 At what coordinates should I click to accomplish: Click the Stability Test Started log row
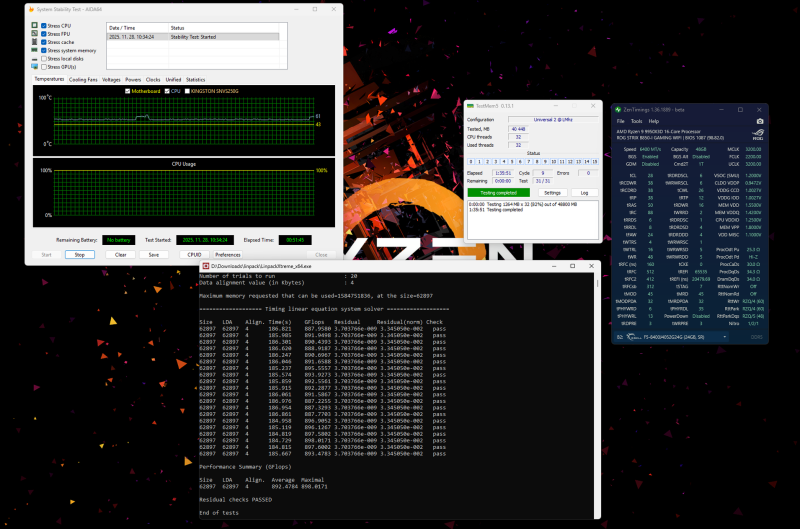(193, 37)
